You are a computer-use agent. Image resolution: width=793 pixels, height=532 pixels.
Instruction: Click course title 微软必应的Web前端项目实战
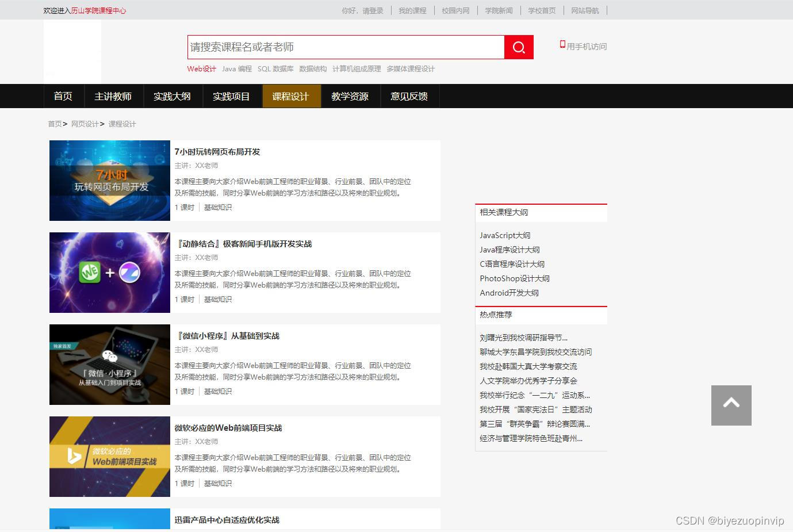(x=228, y=428)
